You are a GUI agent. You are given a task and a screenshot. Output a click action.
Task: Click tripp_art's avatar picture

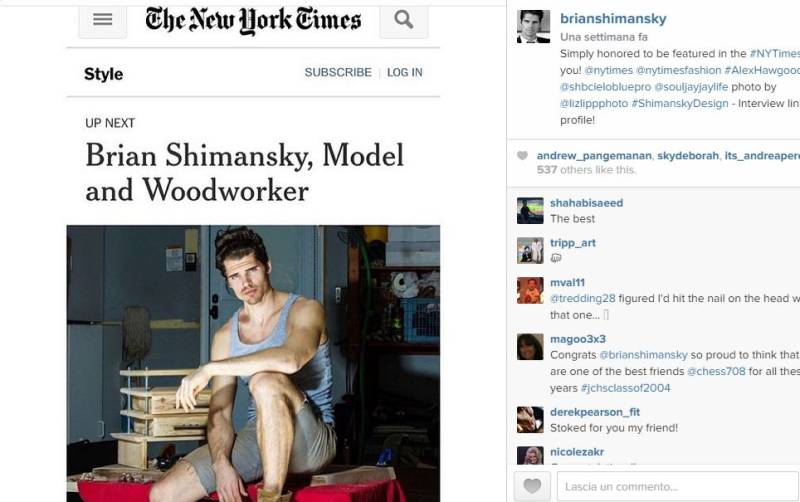530,250
